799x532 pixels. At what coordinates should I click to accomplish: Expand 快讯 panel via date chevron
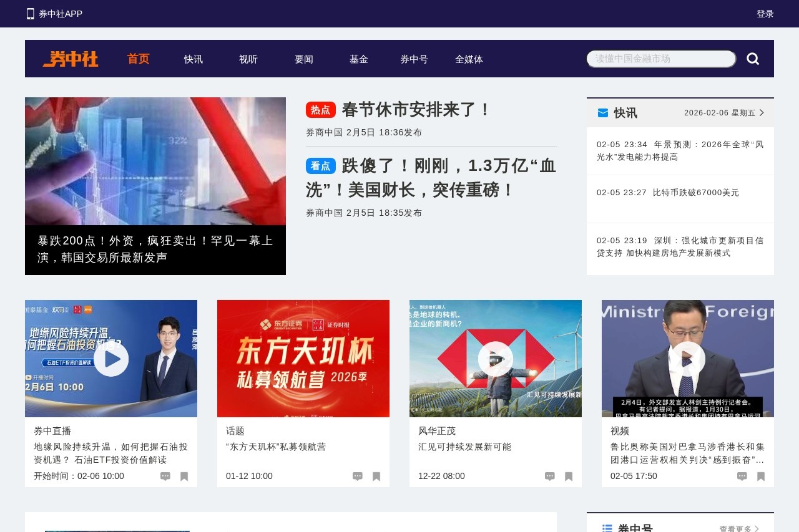[x=762, y=113]
